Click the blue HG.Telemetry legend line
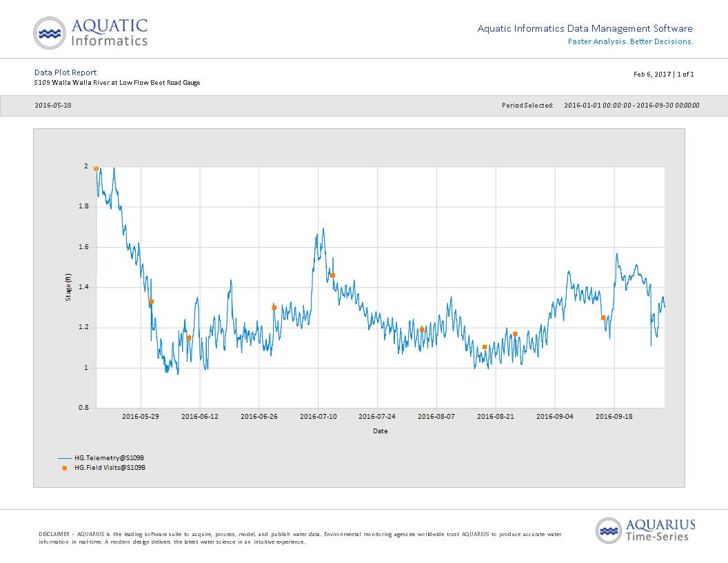The image size is (728, 563). [x=65, y=459]
